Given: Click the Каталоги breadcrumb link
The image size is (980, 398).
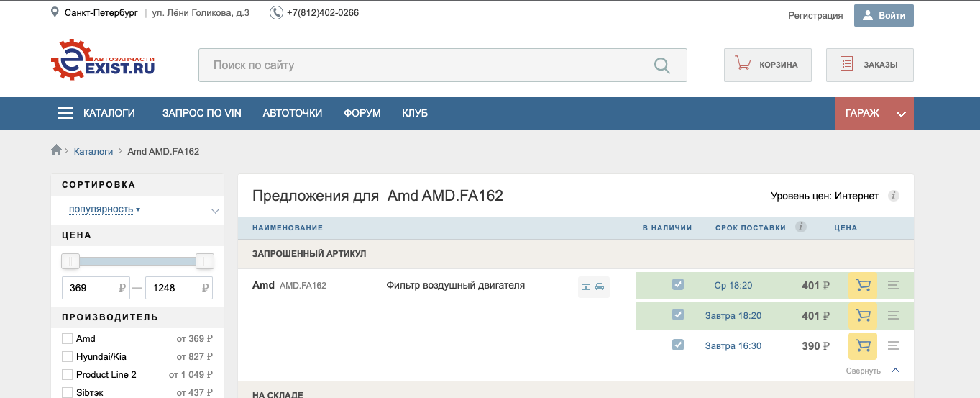Looking at the screenshot, I should pyautogui.click(x=93, y=151).
